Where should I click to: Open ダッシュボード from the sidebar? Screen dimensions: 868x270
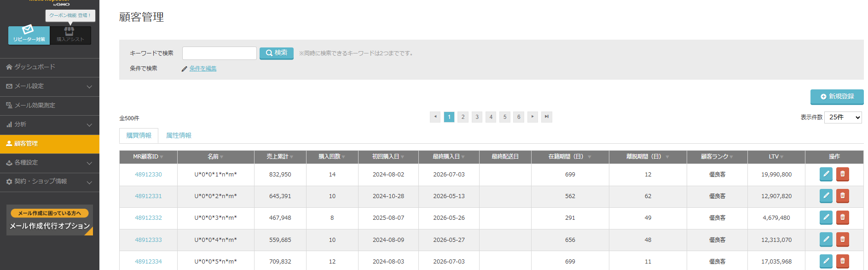click(50, 67)
